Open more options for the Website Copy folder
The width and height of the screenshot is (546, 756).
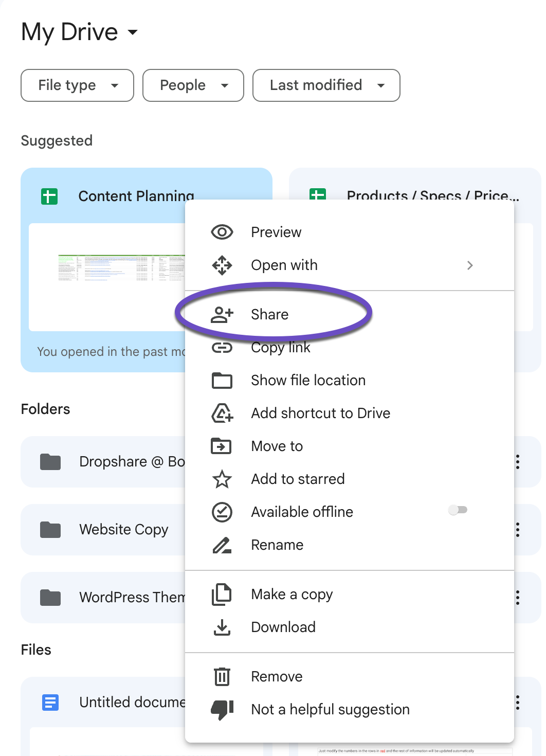[517, 530]
